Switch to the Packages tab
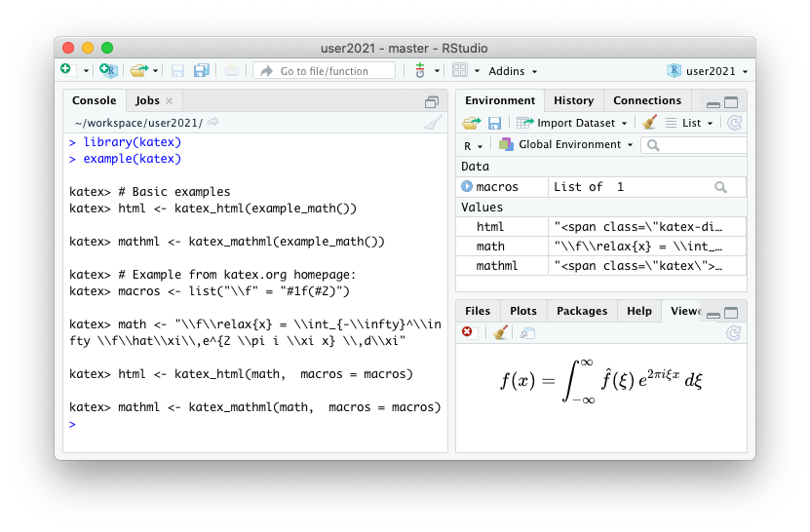Image resolution: width=810 pixels, height=532 pixels. [581, 311]
